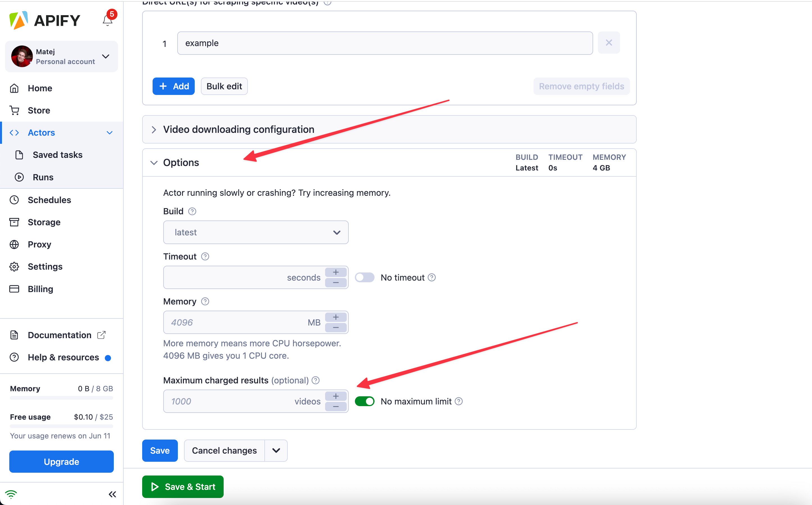Collapse sidebar with double-chevron icon
Screen dimensions: 812x505
click(112, 494)
